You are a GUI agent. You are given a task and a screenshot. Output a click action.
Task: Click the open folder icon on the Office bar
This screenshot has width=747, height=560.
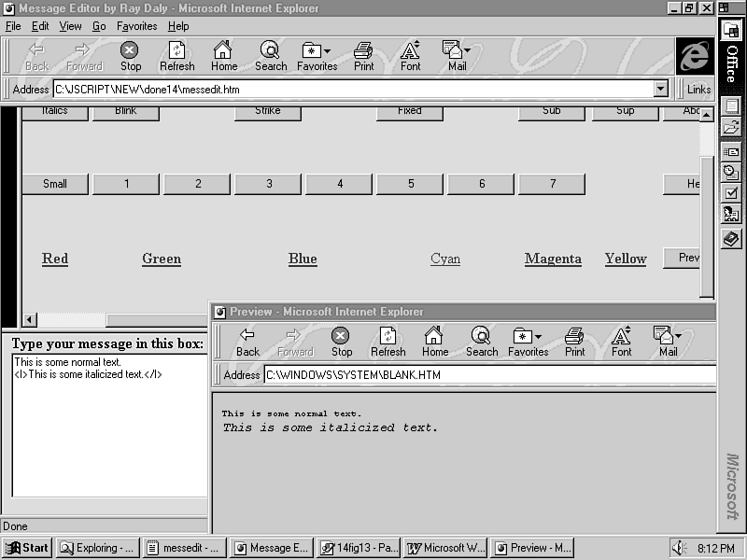pyautogui.click(x=731, y=128)
